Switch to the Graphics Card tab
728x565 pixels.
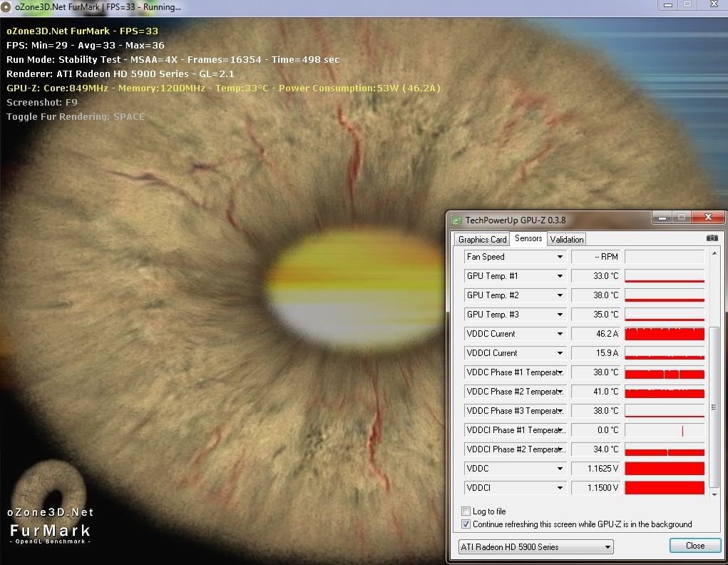pyautogui.click(x=482, y=239)
